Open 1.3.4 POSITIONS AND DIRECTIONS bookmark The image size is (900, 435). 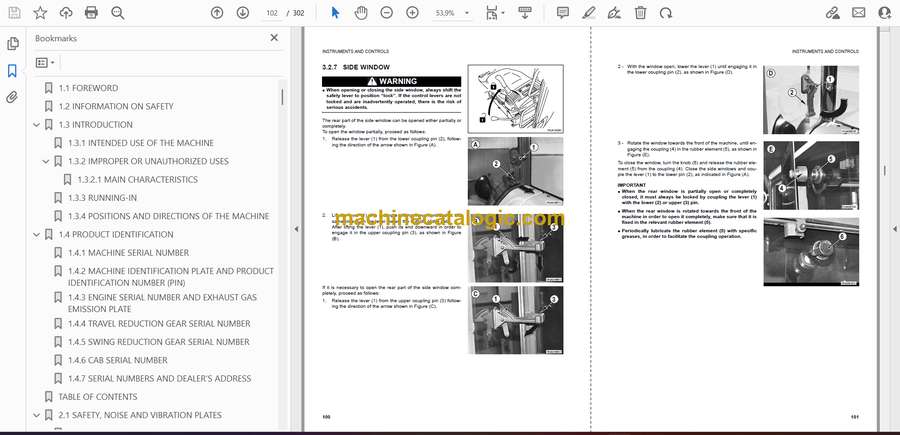click(168, 216)
